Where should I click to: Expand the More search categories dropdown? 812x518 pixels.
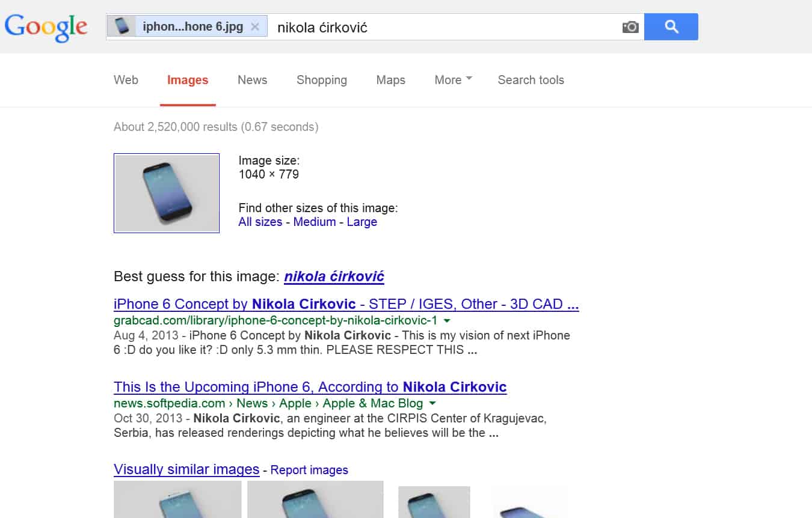453,80
